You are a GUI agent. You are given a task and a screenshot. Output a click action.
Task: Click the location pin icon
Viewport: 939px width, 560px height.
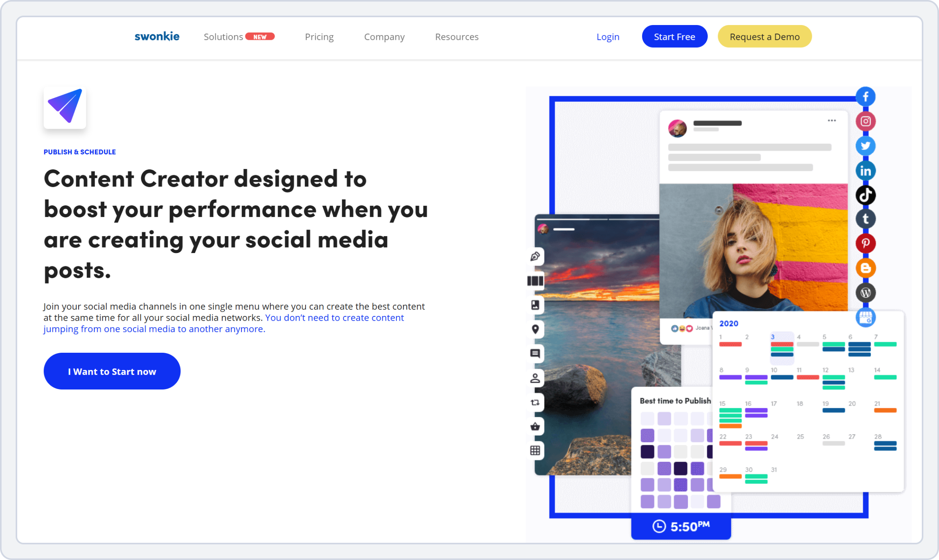click(535, 329)
